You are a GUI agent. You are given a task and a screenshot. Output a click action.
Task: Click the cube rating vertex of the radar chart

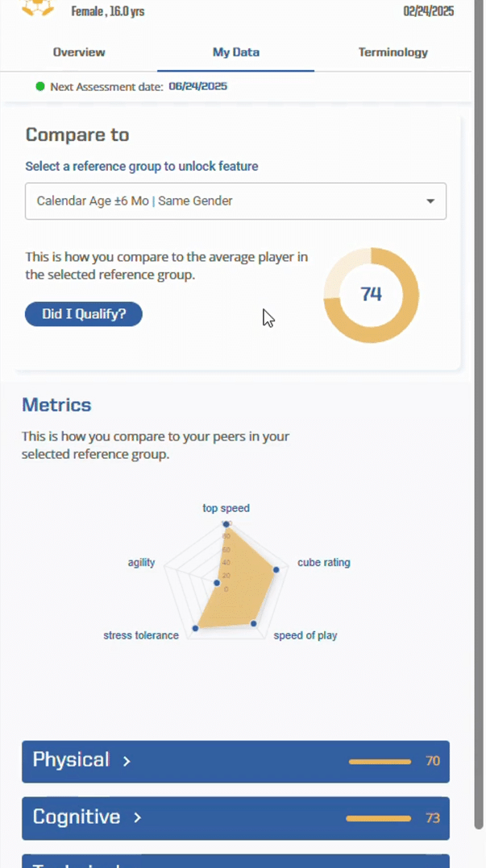(x=276, y=569)
